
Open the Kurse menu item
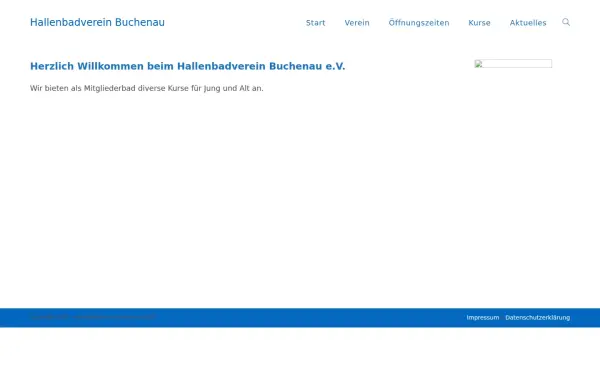[479, 23]
